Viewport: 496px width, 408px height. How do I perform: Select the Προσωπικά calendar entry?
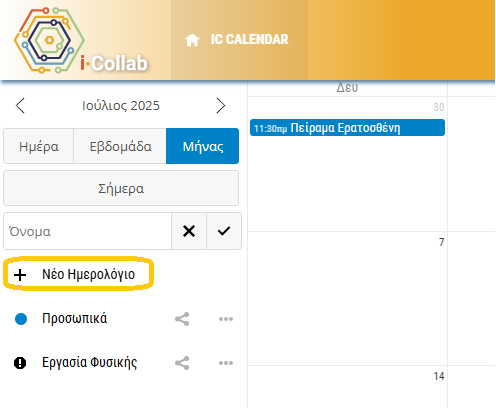[75, 318]
